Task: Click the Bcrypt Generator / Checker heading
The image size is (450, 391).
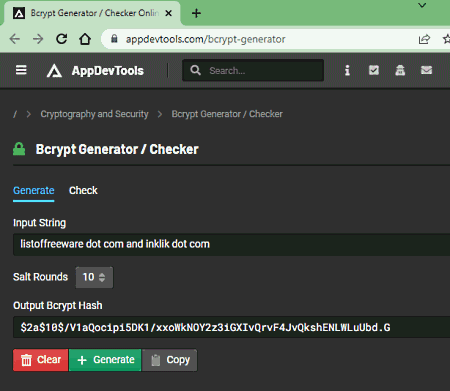Action: [117, 149]
